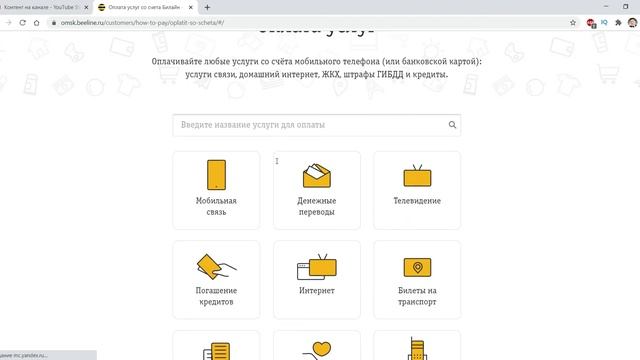Select the Билеты на транспорт ticket icon
Image resolution: width=640 pixels, height=360 pixels.
417,267
